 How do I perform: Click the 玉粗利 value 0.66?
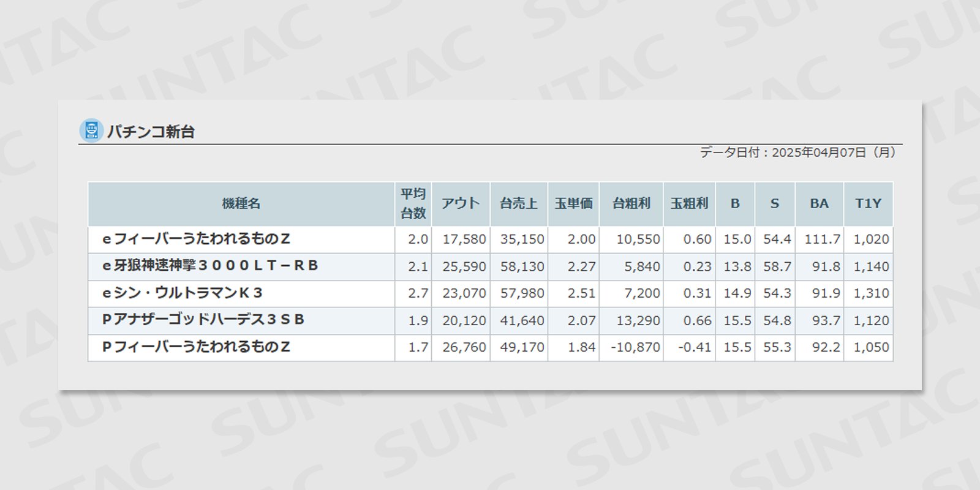[x=698, y=320]
